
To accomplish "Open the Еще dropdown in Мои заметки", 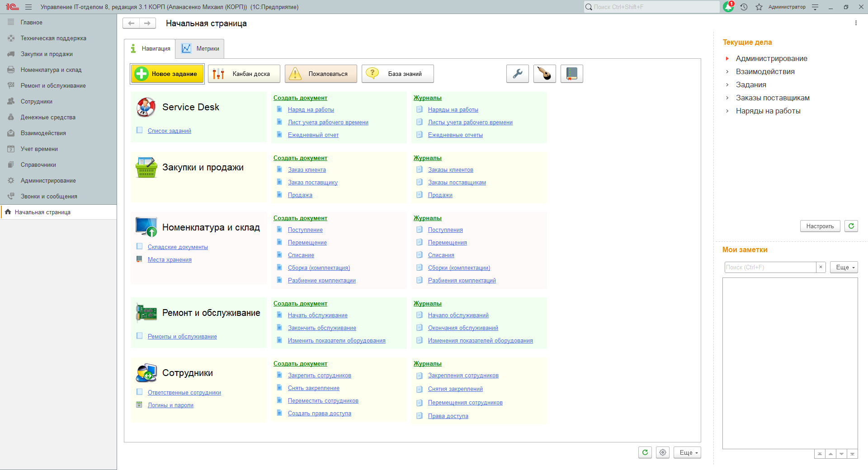I will [x=844, y=267].
